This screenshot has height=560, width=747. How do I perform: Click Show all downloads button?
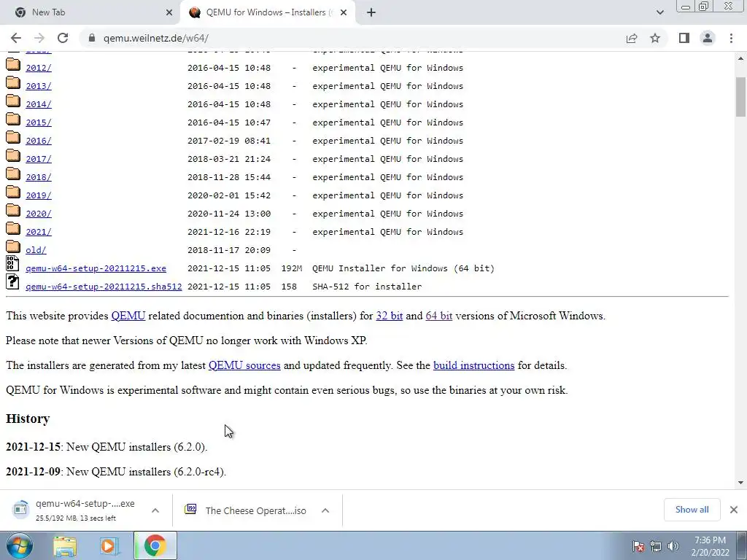click(692, 510)
